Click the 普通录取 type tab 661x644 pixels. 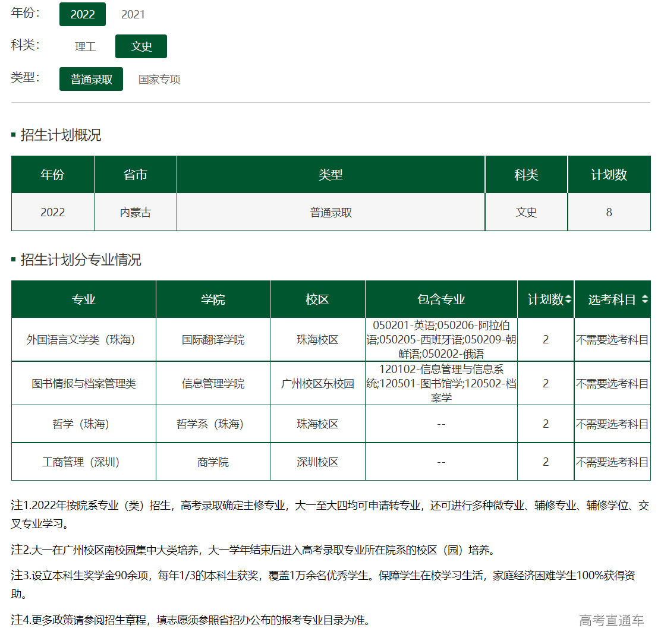90,79
